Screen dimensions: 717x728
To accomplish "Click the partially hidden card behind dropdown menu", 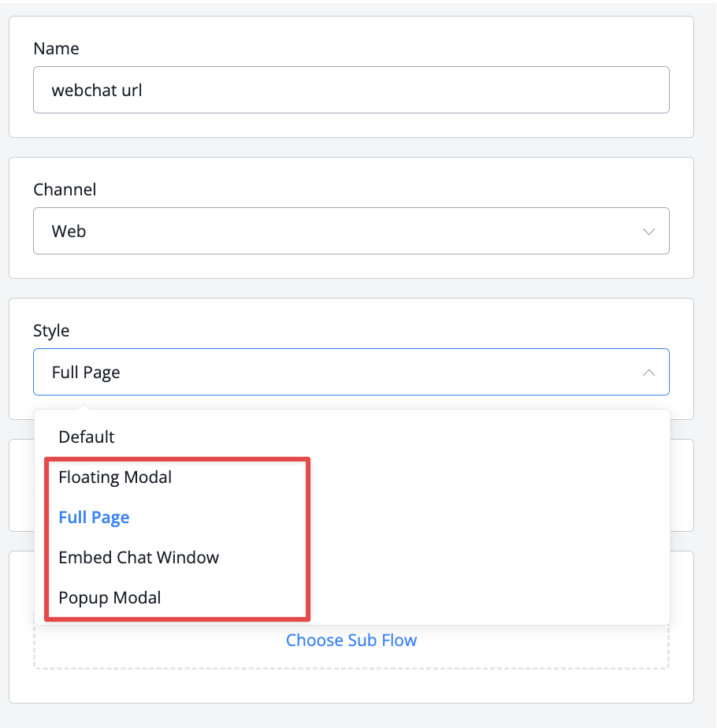I will 682,485.
